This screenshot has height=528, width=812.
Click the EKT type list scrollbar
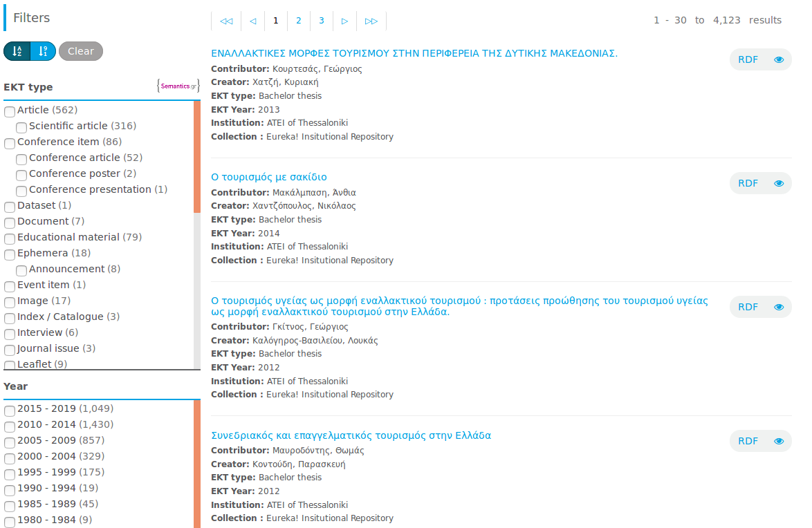197,156
